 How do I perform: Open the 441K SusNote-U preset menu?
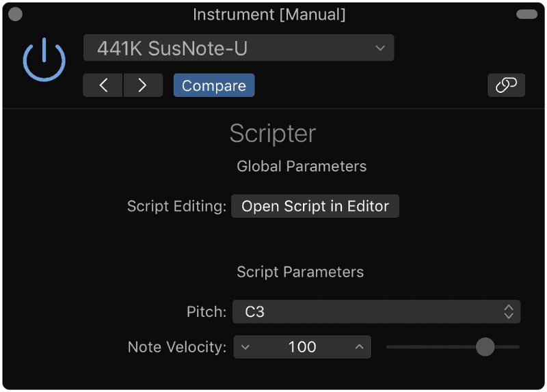pyautogui.click(x=239, y=48)
